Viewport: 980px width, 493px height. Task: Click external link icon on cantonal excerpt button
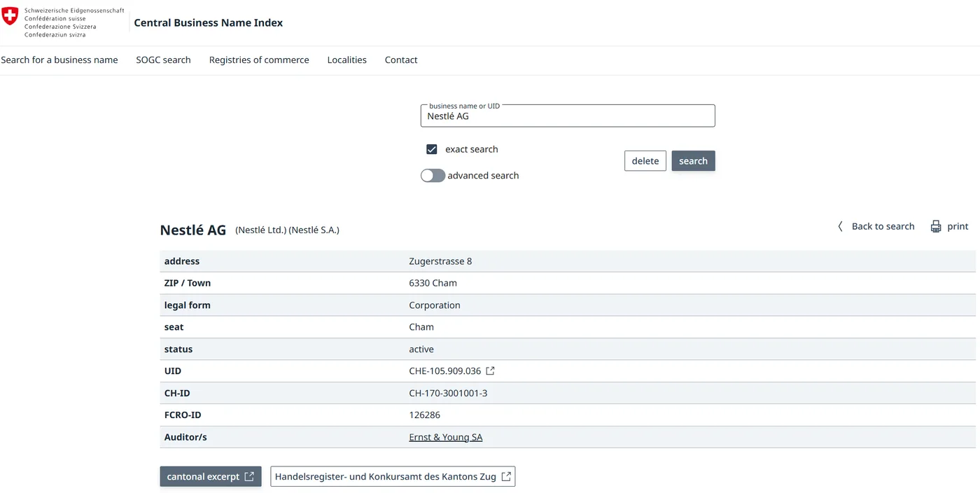pos(249,476)
